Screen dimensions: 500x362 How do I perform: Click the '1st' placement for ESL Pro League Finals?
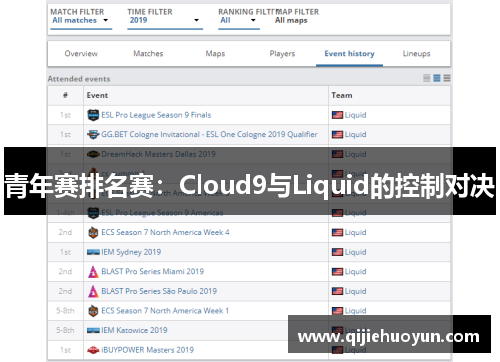coord(65,115)
